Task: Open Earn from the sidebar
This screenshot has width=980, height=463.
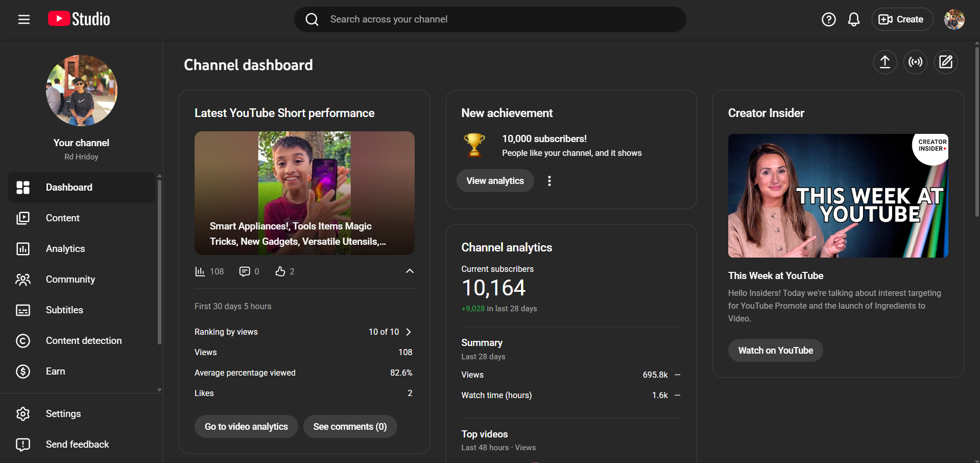Action: pyautogui.click(x=55, y=372)
